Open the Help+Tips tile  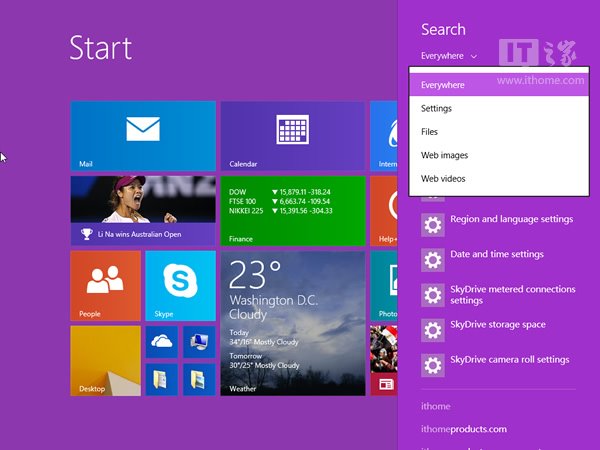[384, 210]
